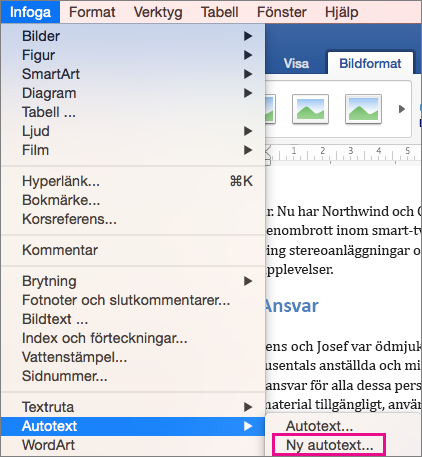Choose Bokmärke... menu item
The image size is (422, 457).
[133, 200]
